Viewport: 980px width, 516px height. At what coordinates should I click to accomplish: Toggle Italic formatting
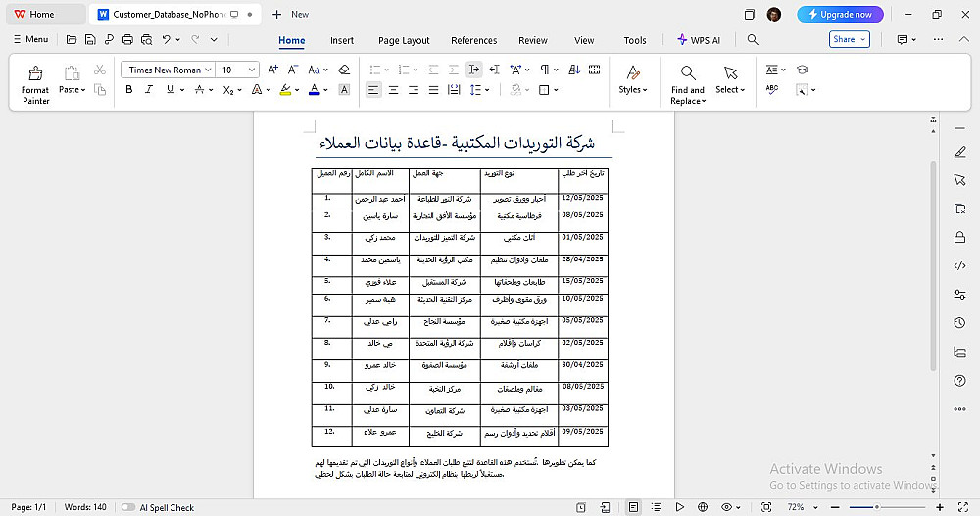(x=149, y=90)
